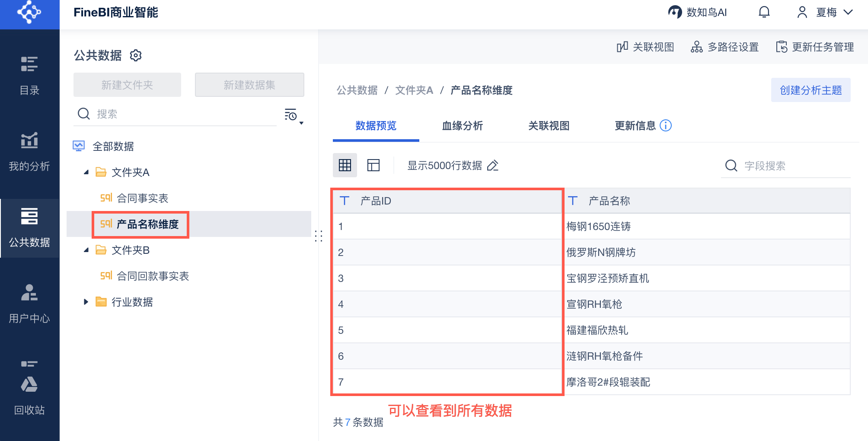Screen dimensions: 868x441
Task: Switch to the layout list view
Action: (373, 165)
